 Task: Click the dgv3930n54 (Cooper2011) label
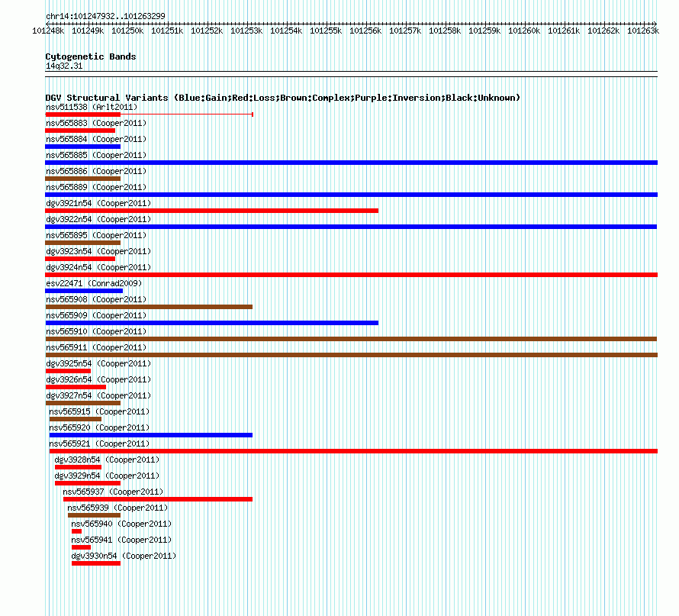(124, 556)
